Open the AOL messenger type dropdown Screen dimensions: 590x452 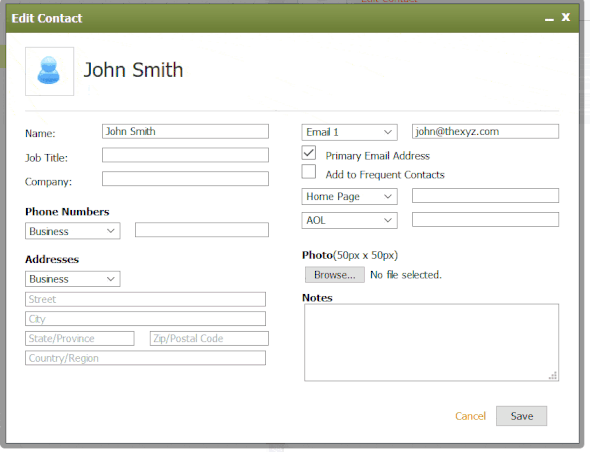pos(349,220)
